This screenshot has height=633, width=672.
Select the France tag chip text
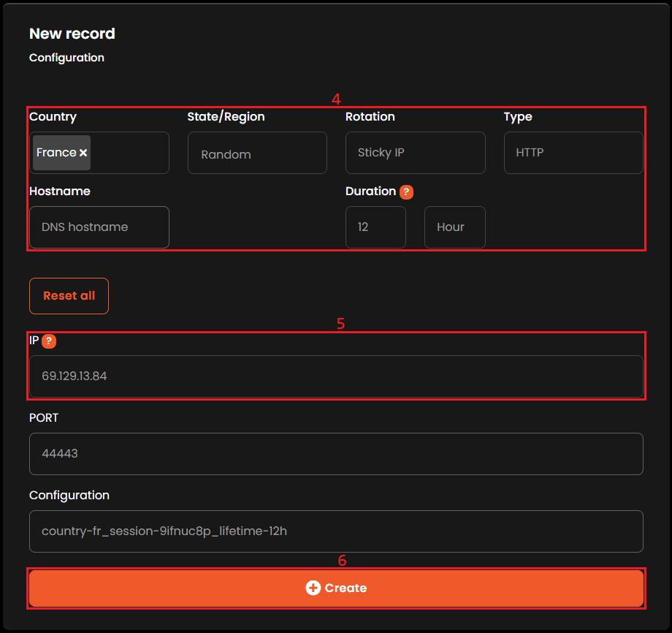pos(56,153)
